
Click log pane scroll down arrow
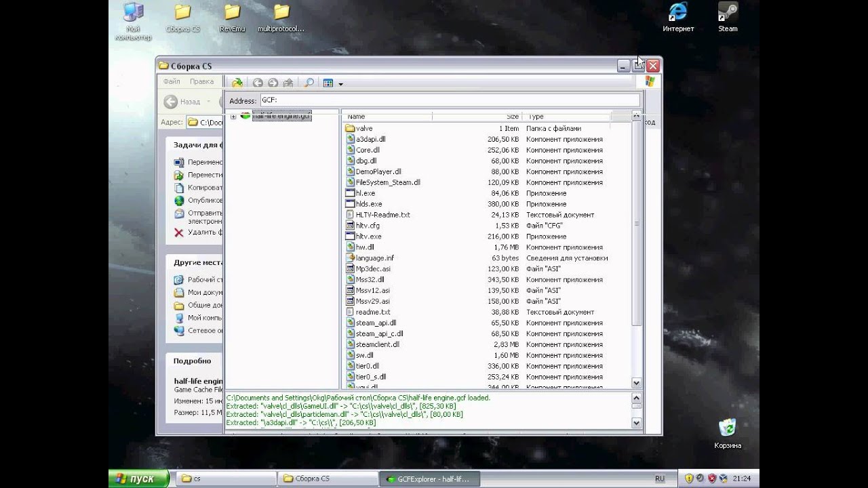tap(636, 422)
